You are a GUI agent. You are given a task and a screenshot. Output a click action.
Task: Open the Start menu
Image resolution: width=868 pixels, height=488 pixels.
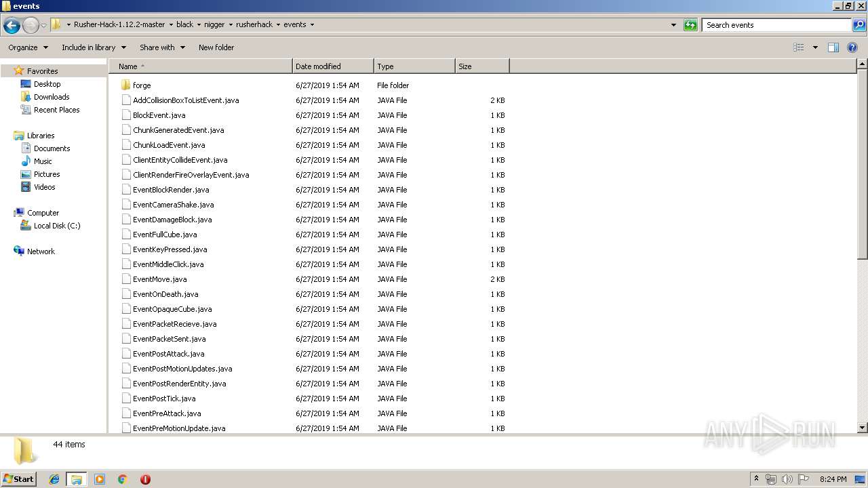pyautogui.click(x=18, y=479)
